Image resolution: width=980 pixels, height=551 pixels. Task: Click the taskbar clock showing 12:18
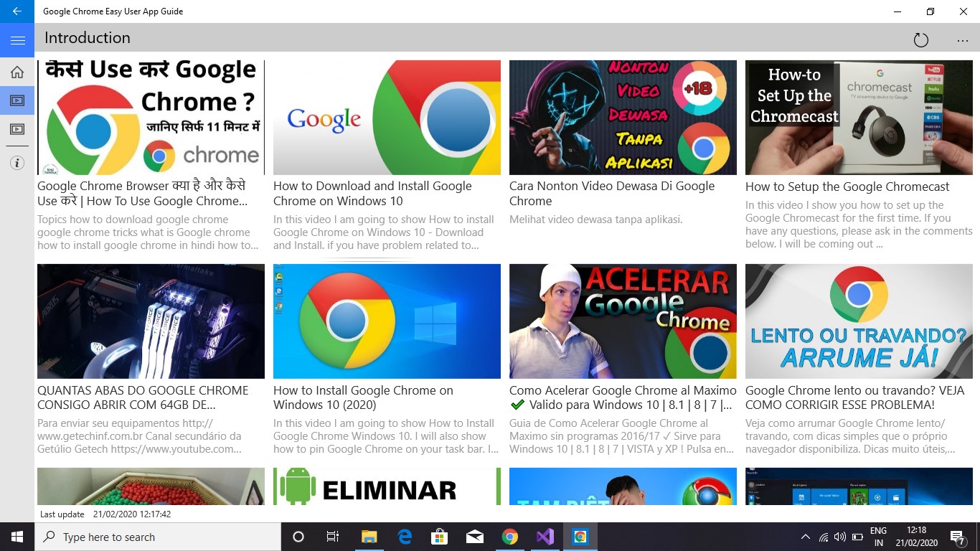click(916, 537)
